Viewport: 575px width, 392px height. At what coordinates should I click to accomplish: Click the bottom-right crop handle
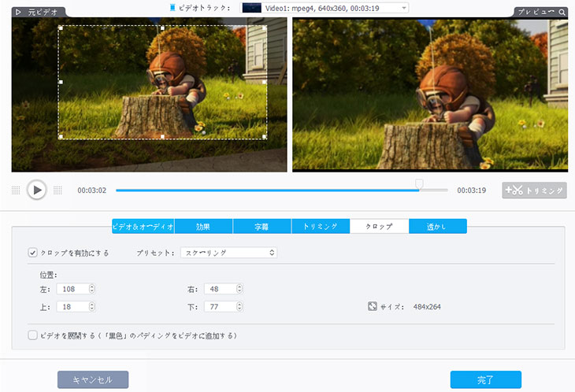265,137
